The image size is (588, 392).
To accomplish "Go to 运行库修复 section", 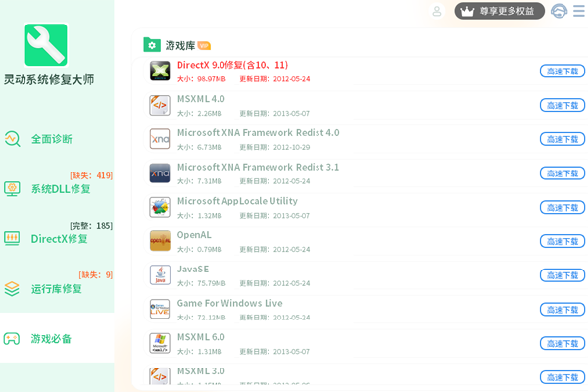I will click(x=56, y=289).
